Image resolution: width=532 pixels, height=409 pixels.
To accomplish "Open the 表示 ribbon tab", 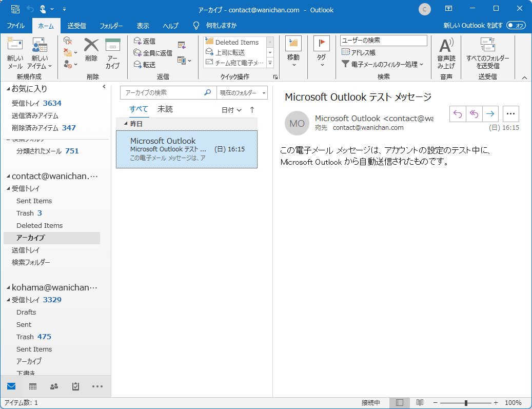I will pos(143,25).
